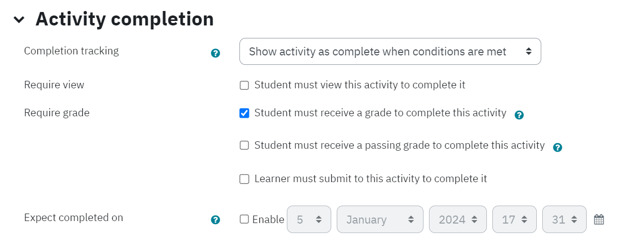Open help for Expect completed on
This screenshot has width=644, height=246.
click(215, 220)
